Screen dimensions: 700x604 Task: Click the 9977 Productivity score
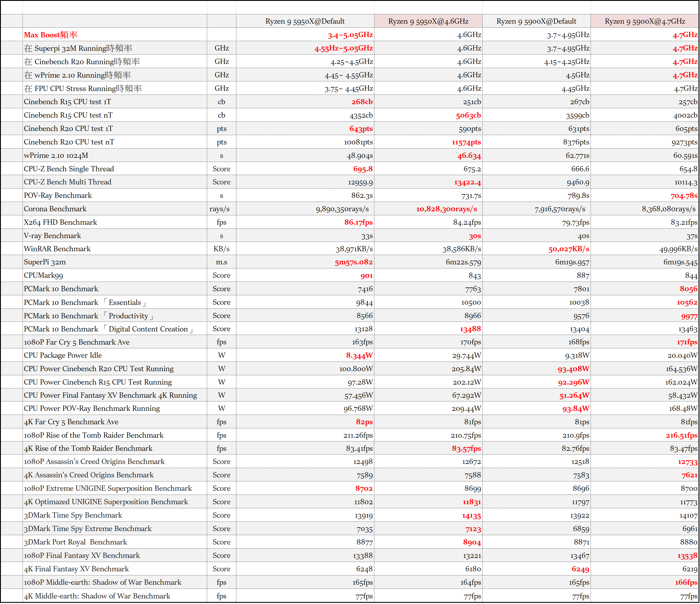coord(689,316)
